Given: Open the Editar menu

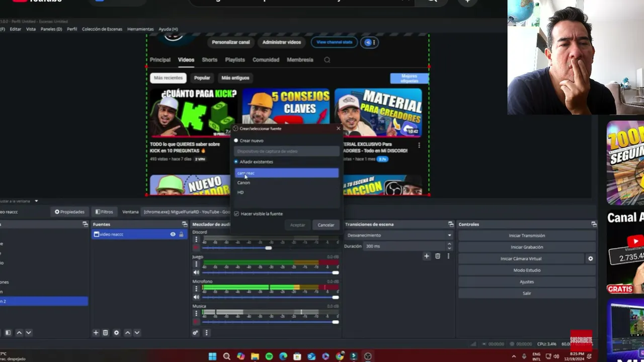Looking at the screenshot, I should coord(16,29).
